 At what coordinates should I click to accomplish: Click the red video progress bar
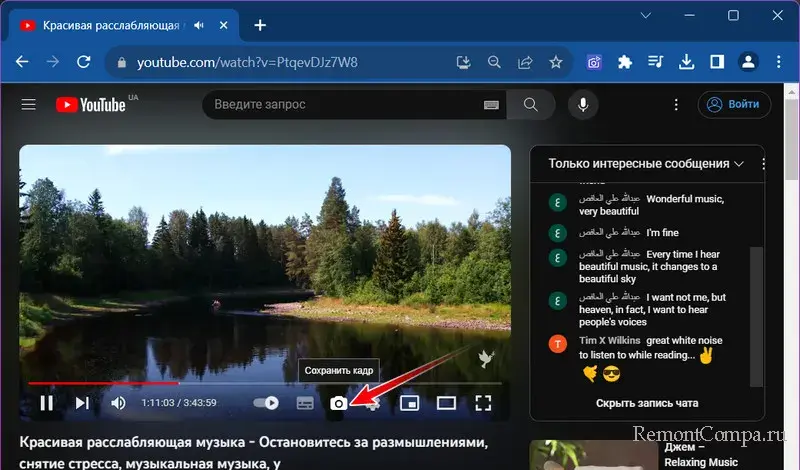100,382
